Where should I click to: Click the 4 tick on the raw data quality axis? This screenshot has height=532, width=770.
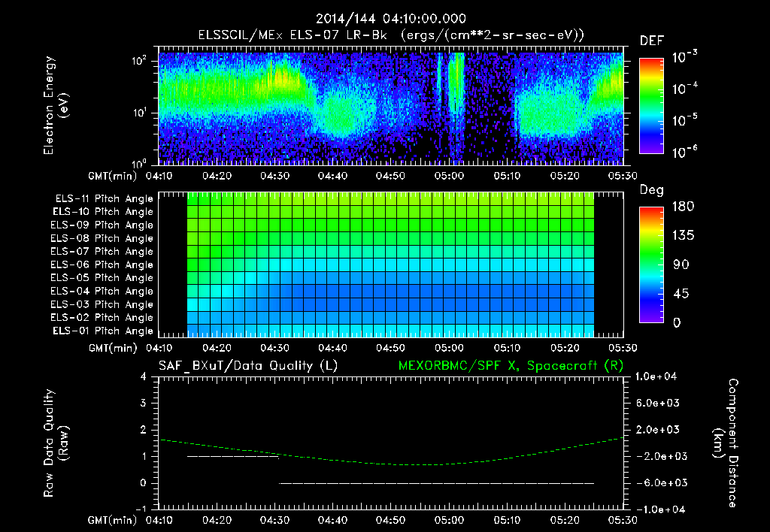(144, 376)
